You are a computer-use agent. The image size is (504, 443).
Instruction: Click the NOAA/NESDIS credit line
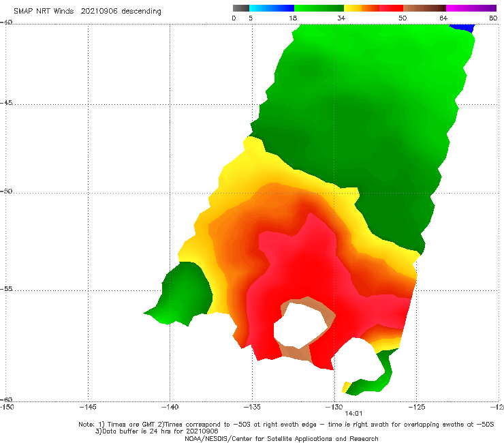[x=281, y=439]
